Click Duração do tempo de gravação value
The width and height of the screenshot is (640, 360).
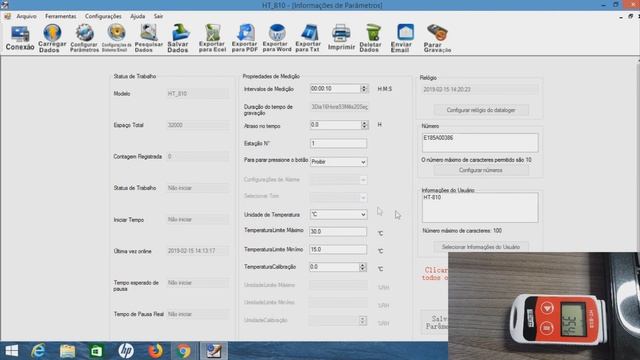(339, 107)
